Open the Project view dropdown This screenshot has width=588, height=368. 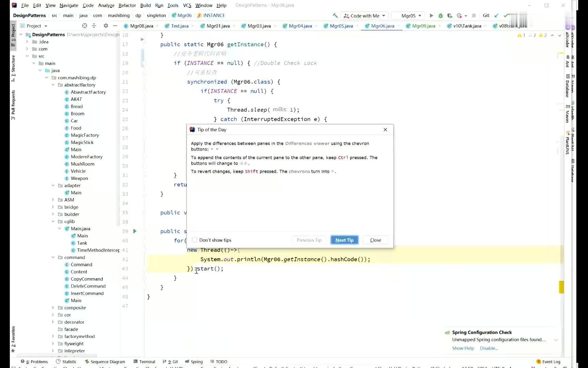coord(34,26)
